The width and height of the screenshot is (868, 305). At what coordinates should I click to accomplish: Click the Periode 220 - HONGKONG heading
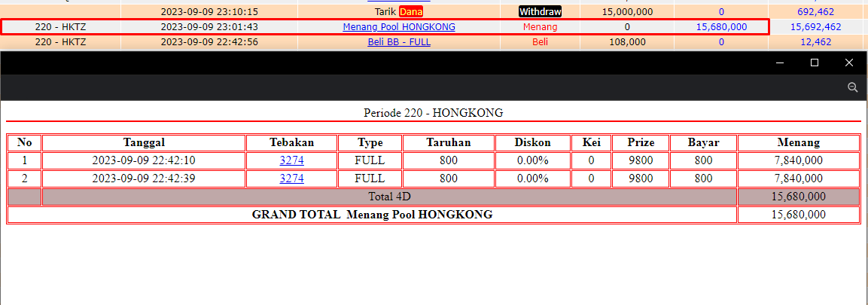(434, 113)
